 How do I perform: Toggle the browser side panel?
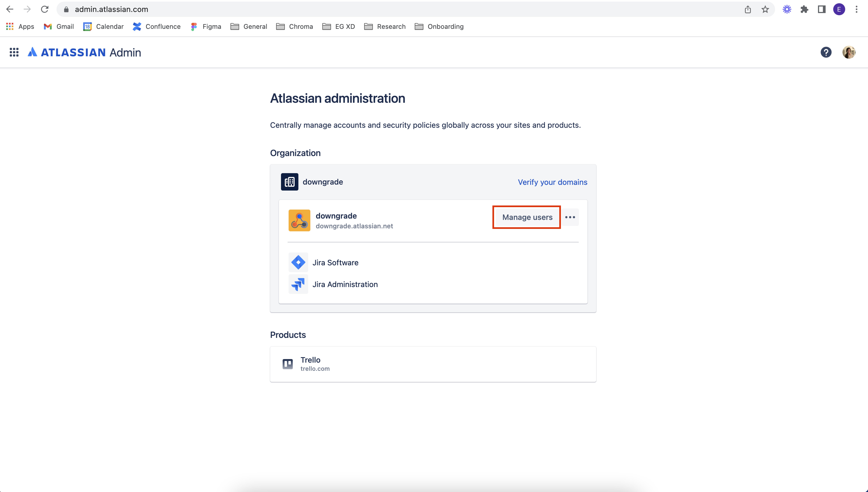[821, 10]
